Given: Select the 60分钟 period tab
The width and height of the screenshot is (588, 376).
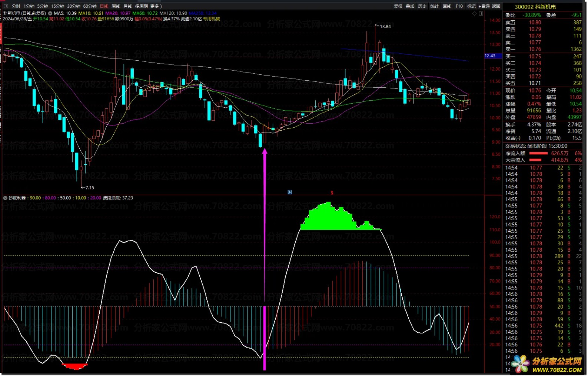Looking at the screenshot, I should point(90,6).
